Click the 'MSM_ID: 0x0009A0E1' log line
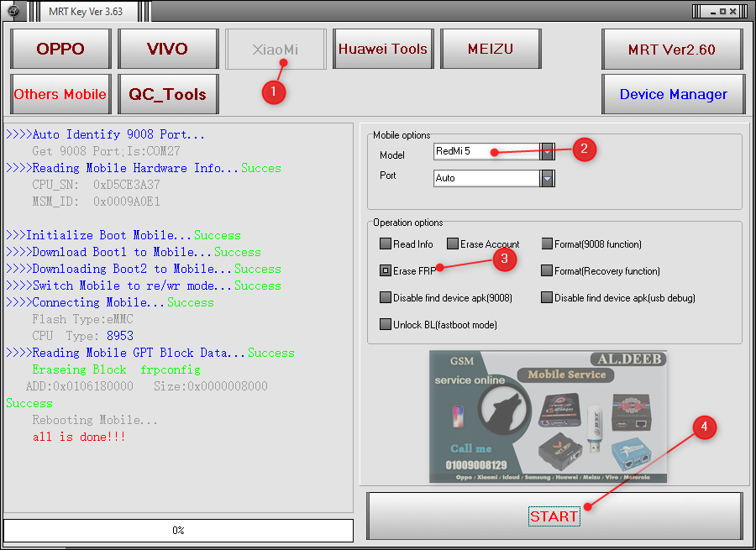 [96, 201]
